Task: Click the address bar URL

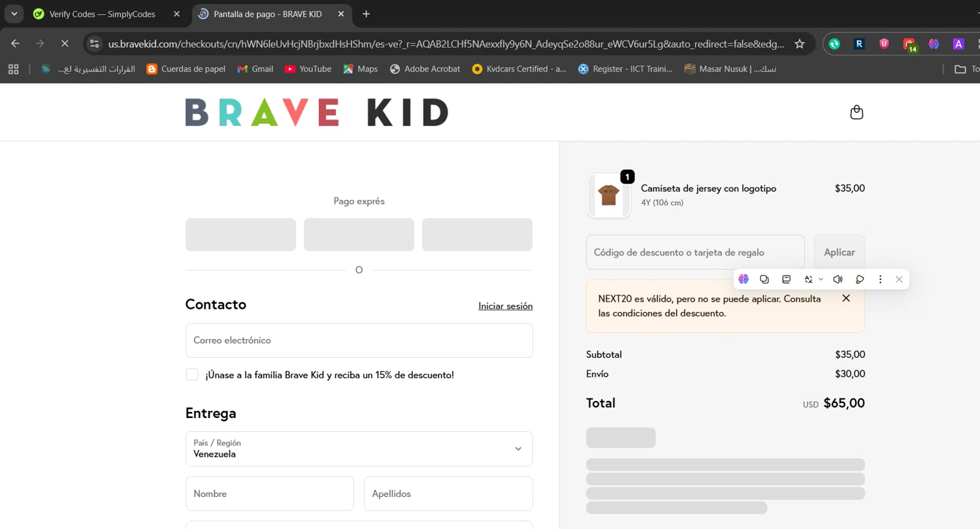Action: coord(446,44)
